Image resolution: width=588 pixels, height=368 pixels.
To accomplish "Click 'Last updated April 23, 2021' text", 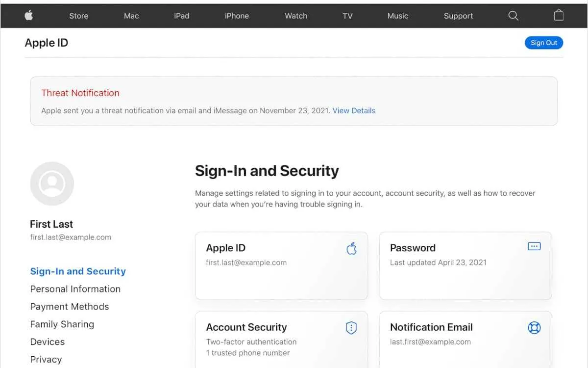I will 438,263.
